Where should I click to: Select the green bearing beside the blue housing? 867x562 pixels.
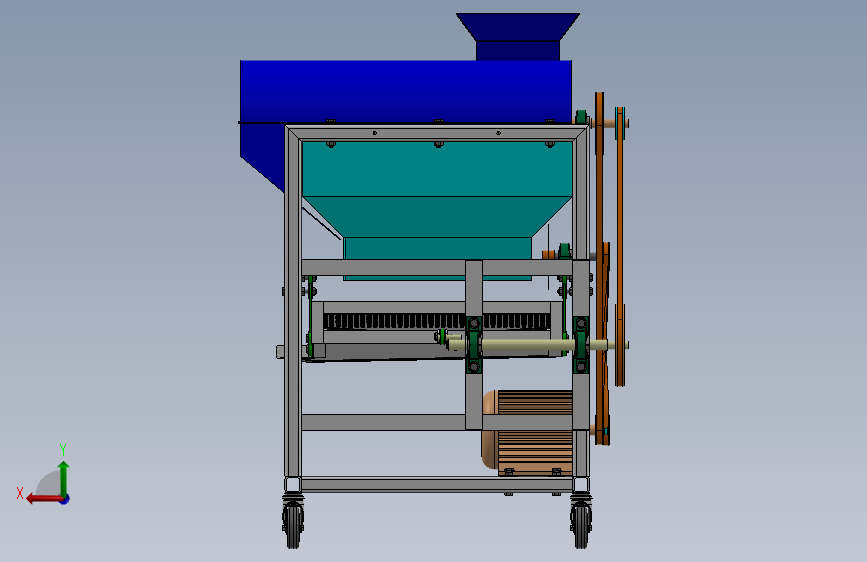click(x=581, y=118)
